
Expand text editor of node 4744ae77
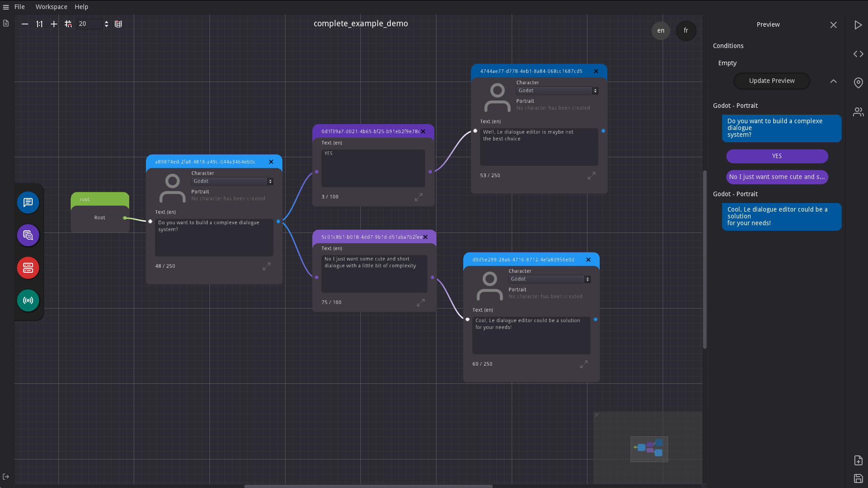[592, 176]
